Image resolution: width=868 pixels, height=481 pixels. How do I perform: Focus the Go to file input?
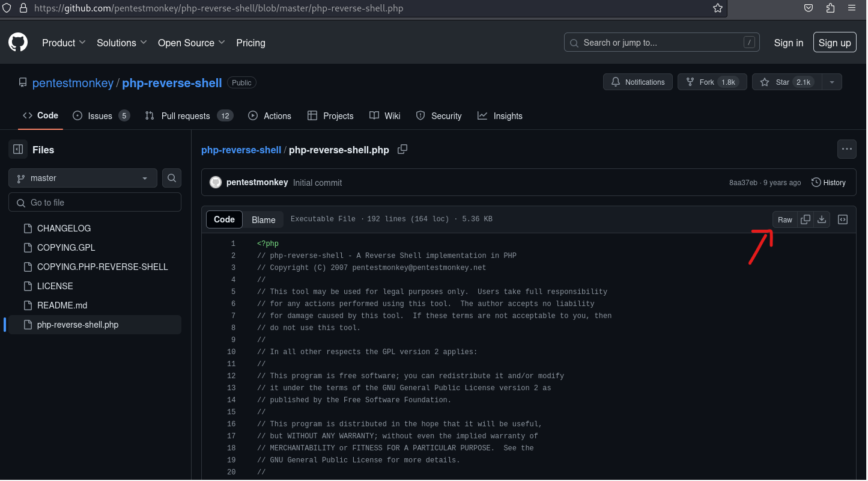pyautogui.click(x=95, y=203)
